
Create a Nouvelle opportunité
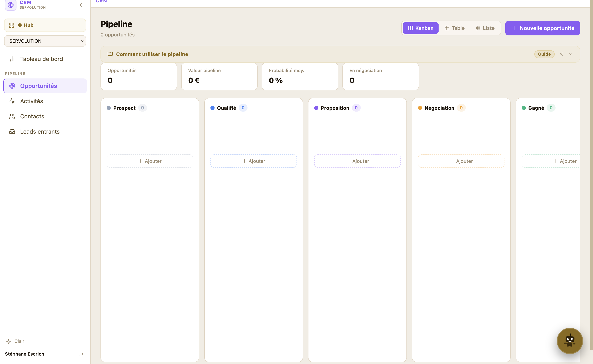542,28
